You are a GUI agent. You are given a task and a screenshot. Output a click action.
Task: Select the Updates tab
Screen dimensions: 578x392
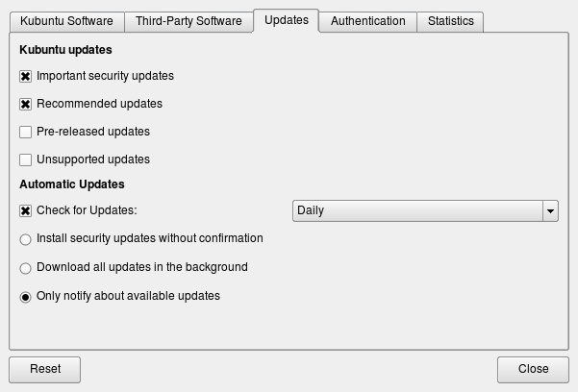pyautogui.click(x=286, y=20)
